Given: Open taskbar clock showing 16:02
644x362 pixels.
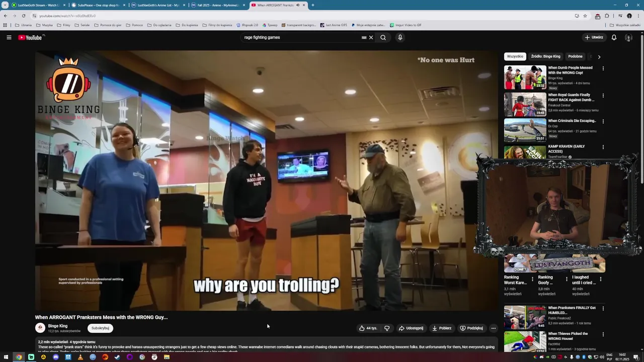Looking at the screenshot, I should click(x=622, y=357).
